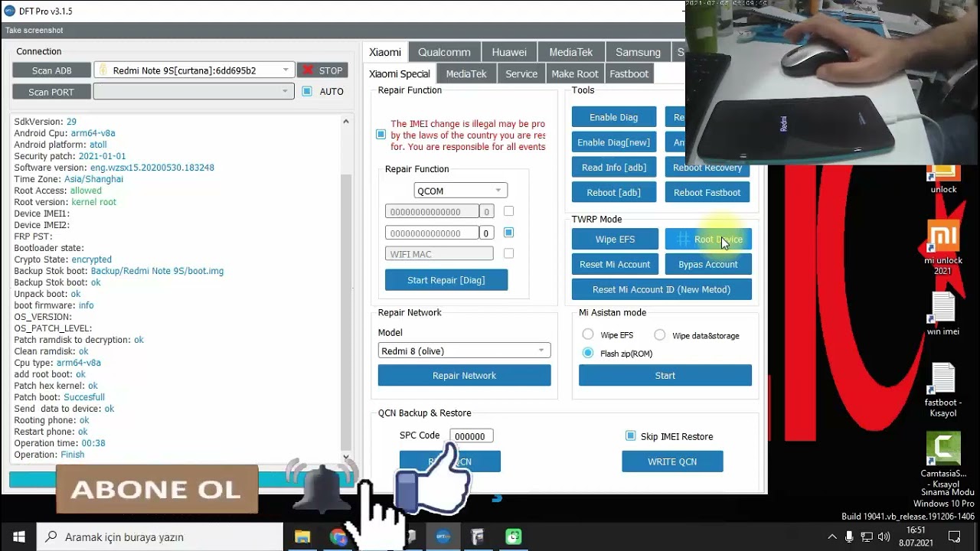Click Reset Mi Account ID (New Metod)
This screenshot has width=980, height=551.
click(661, 289)
